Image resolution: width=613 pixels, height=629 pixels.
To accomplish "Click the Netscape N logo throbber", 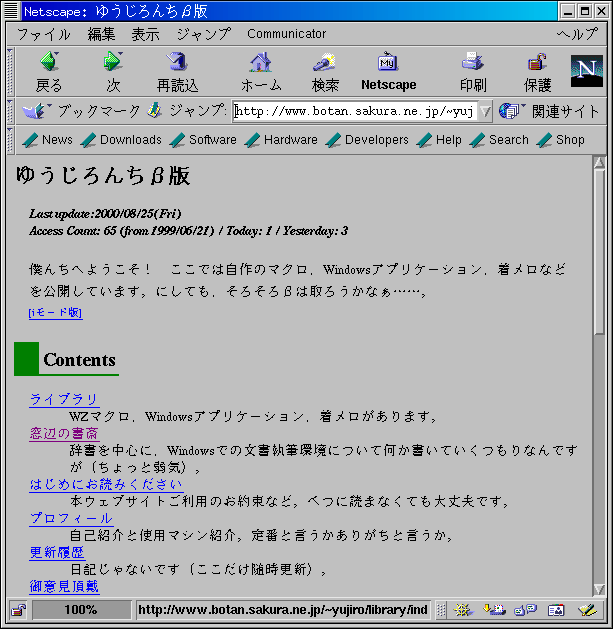I will [586, 71].
